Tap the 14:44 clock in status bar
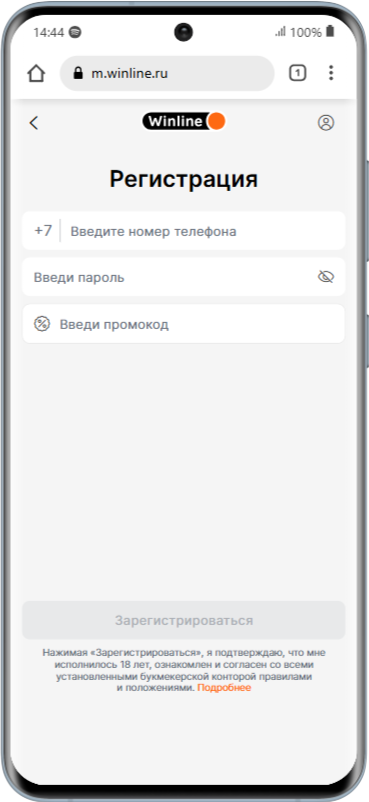 (49, 33)
